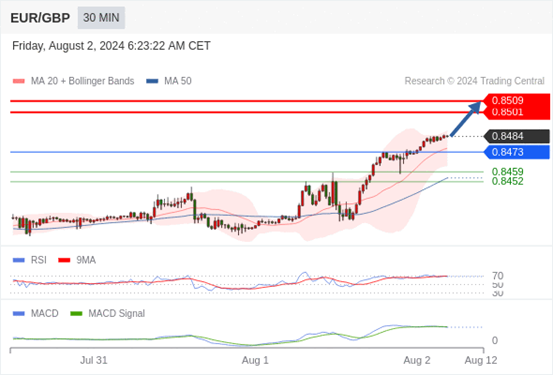Click the Jul 31 date axis label
553x375 pixels.
[x=93, y=360]
